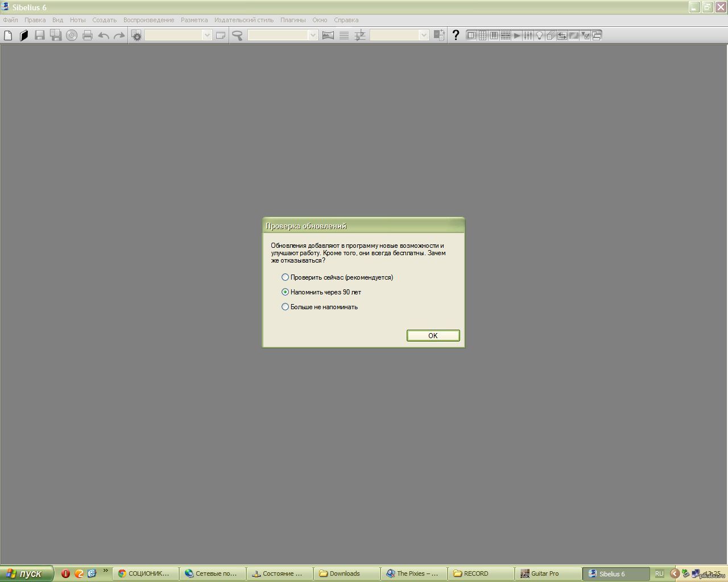
Task: Click the Sibelius 6 taskbar button
Action: click(x=616, y=573)
